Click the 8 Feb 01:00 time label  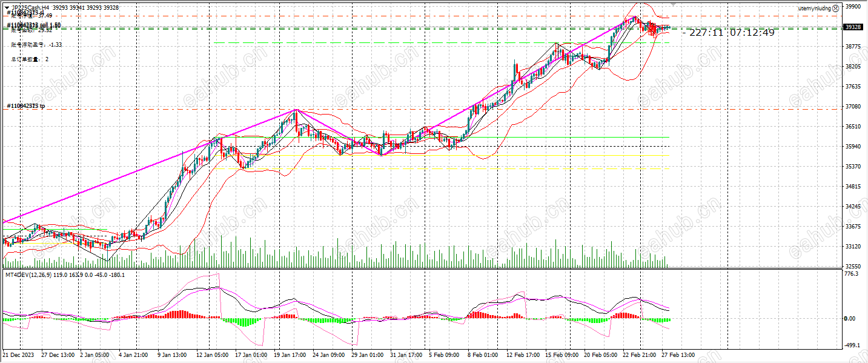pyautogui.click(x=483, y=355)
